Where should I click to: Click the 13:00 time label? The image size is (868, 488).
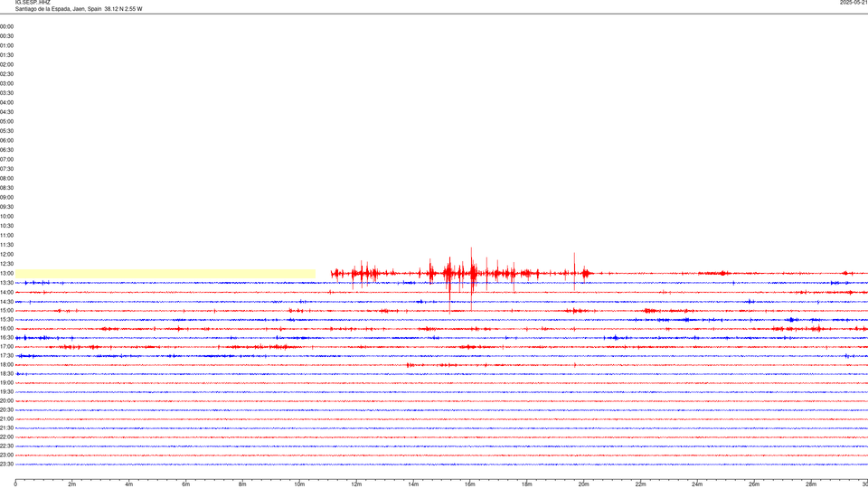click(6, 273)
